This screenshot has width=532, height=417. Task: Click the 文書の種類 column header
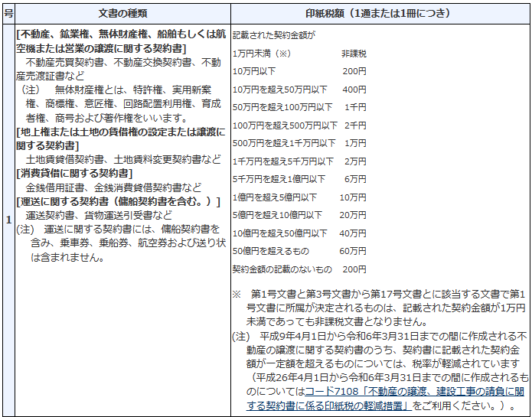pos(121,13)
